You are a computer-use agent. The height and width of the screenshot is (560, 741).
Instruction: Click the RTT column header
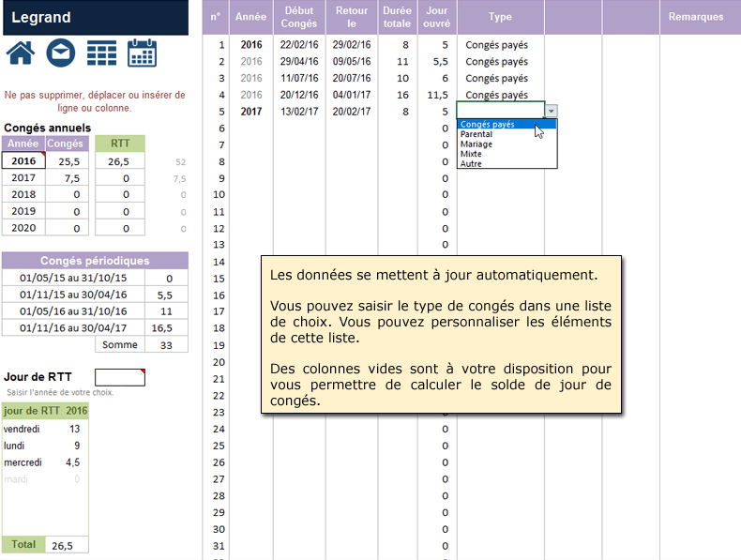[120, 144]
